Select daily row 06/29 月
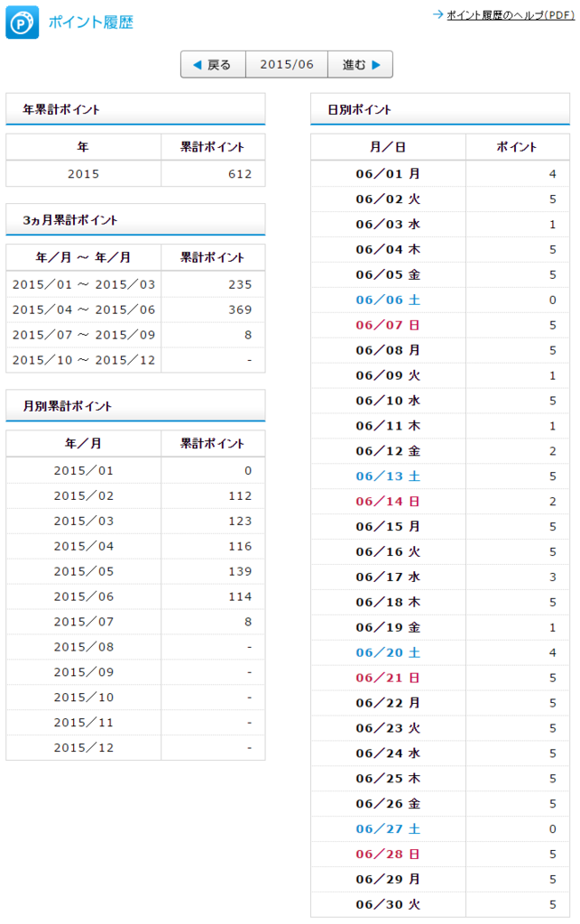Viewport: 580px width, 924px height. point(440,879)
